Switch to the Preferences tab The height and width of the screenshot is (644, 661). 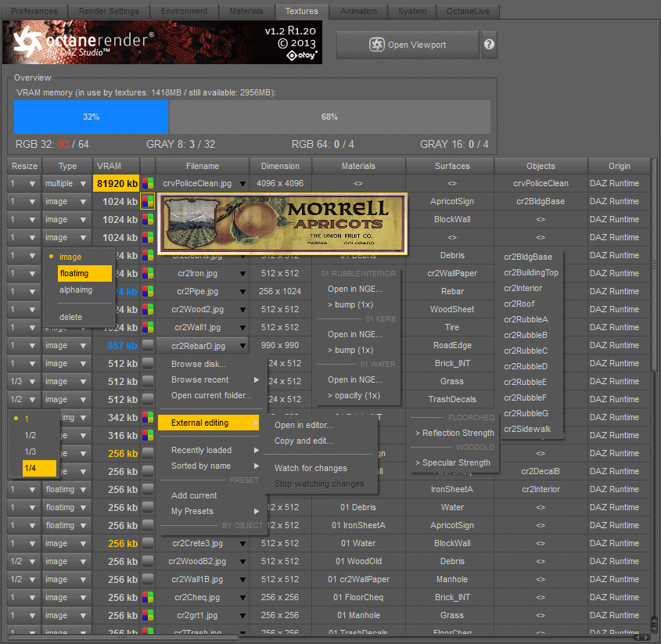pos(34,11)
